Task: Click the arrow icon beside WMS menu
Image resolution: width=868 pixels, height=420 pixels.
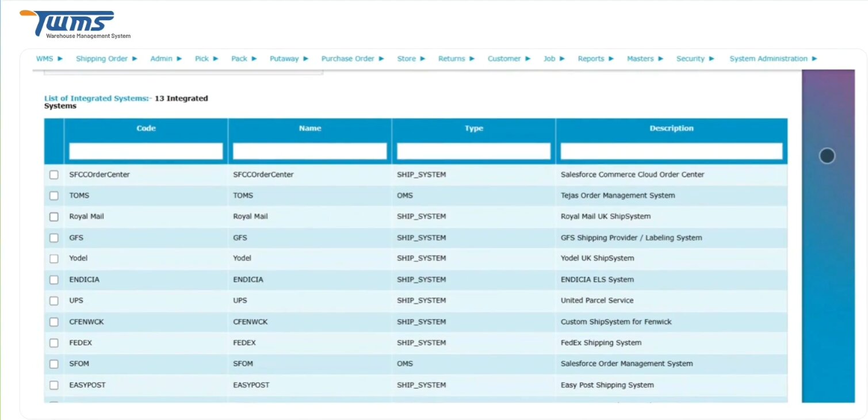Action: pyautogui.click(x=60, y=59)
